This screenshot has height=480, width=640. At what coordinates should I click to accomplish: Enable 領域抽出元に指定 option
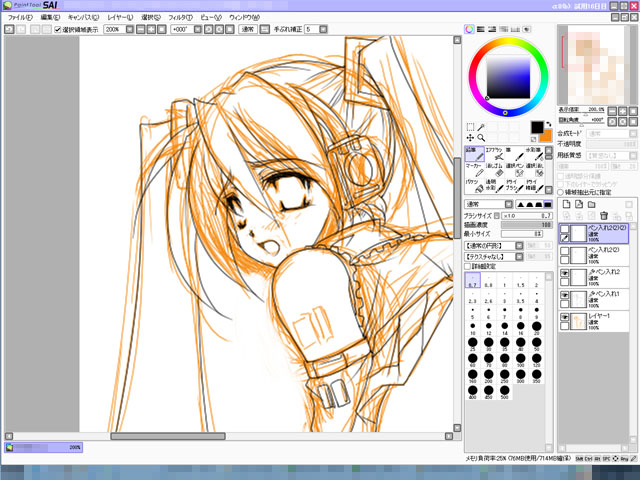coord(561,192)
